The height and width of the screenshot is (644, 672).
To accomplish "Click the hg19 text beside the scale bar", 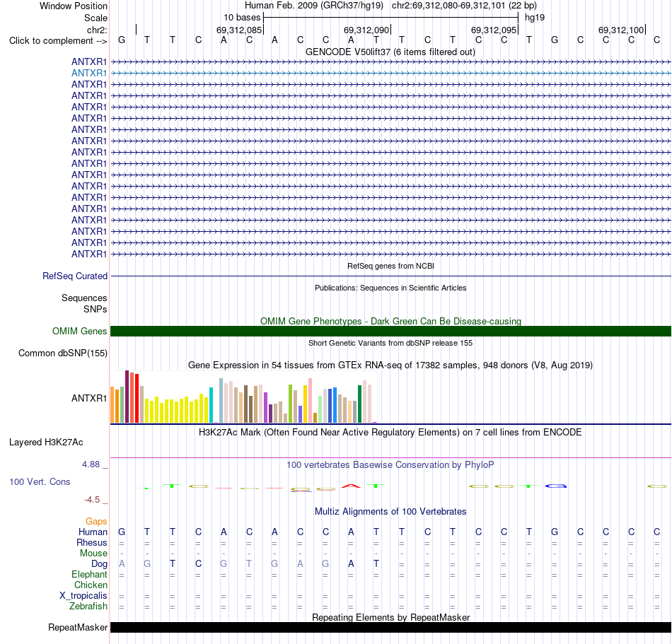I will click(x=535, y=18).
